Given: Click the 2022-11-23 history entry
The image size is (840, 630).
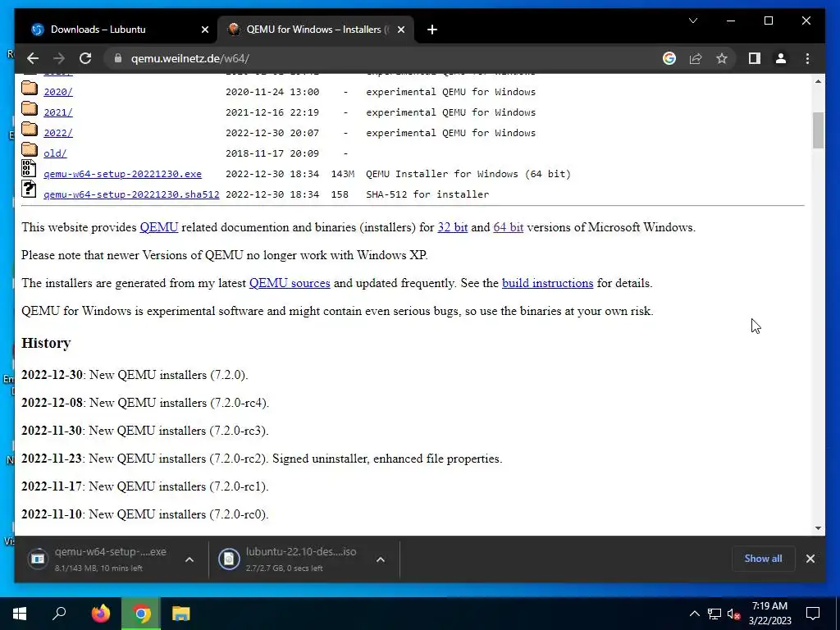Looking at the screenshot, I should coord(262,459).
